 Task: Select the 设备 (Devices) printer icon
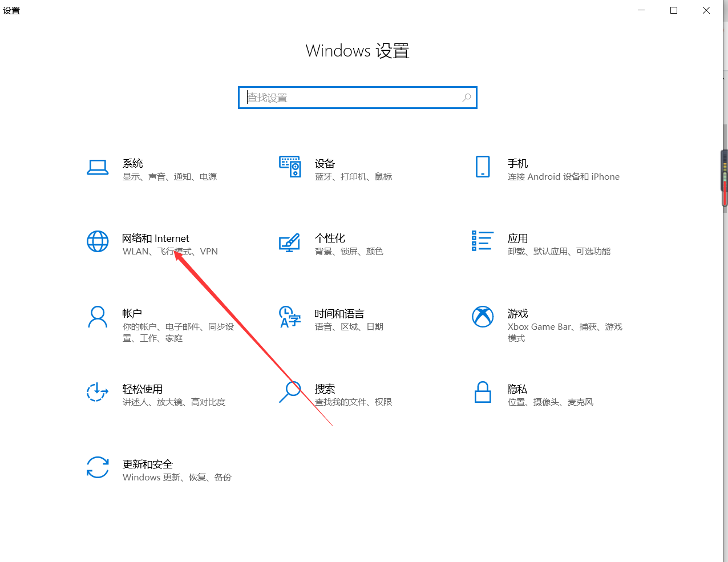(290, 167)
